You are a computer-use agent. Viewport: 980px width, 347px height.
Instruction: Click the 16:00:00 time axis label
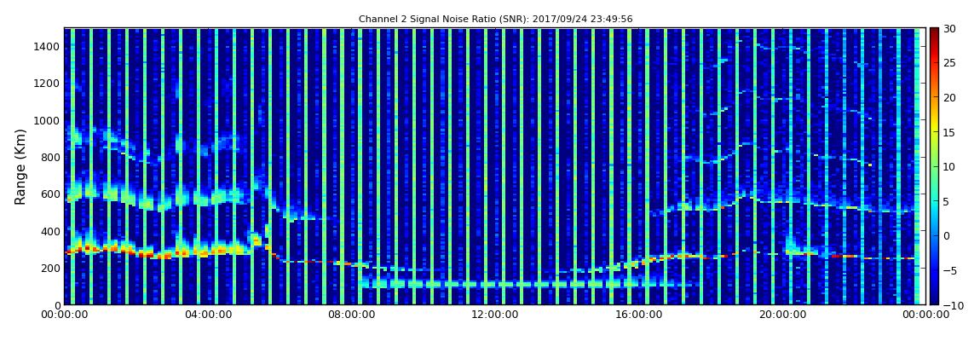(639, 315)
